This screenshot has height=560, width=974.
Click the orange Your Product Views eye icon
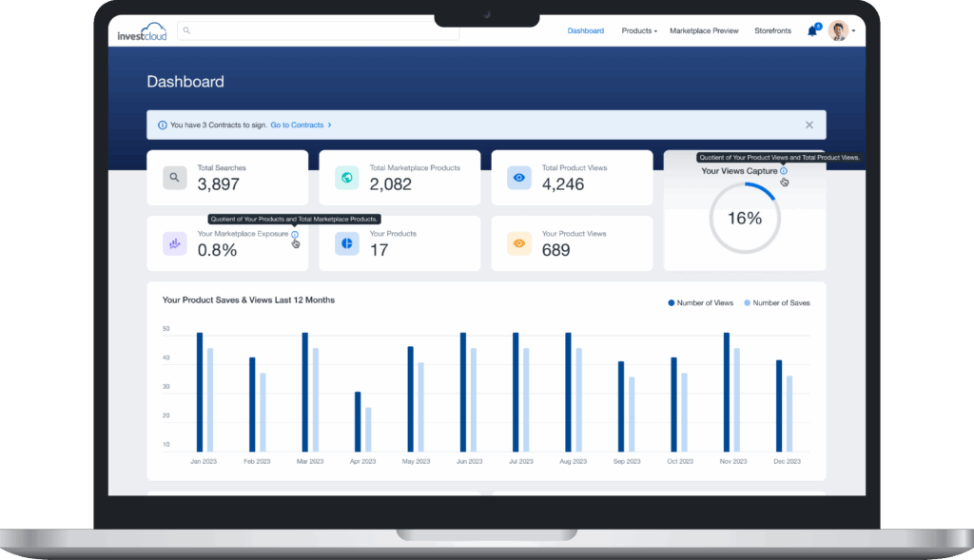click(x=519, y=243)
